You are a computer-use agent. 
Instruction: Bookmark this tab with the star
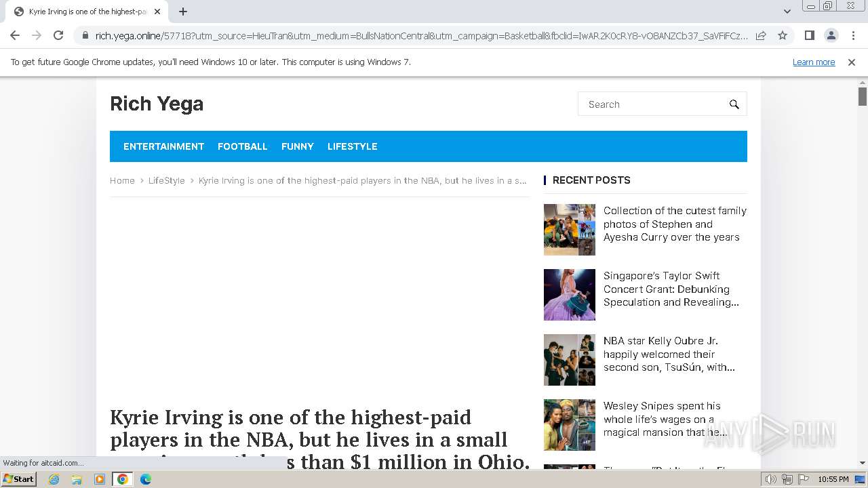point(783,35)
